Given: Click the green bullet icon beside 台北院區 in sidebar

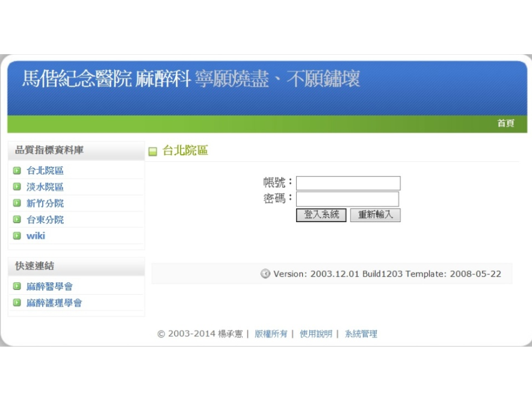Looking at the screenshot, I should [17, 170].
